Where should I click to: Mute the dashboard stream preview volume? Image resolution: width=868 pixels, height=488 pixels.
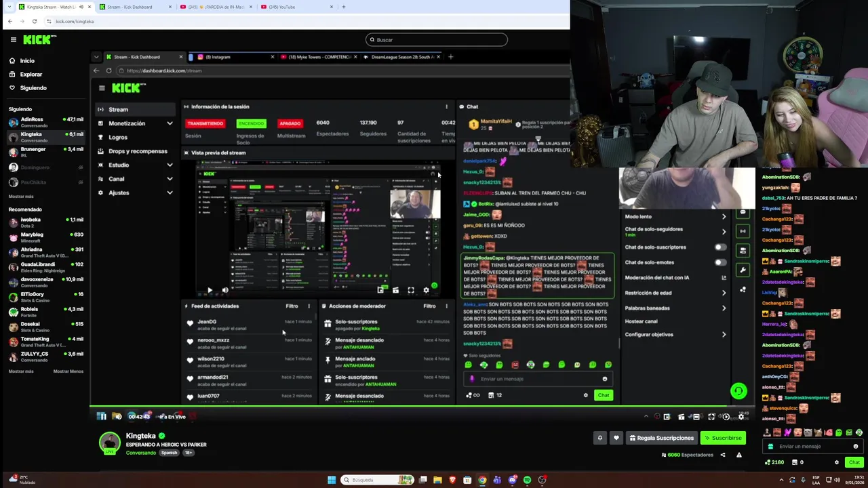tap(225, 290)
